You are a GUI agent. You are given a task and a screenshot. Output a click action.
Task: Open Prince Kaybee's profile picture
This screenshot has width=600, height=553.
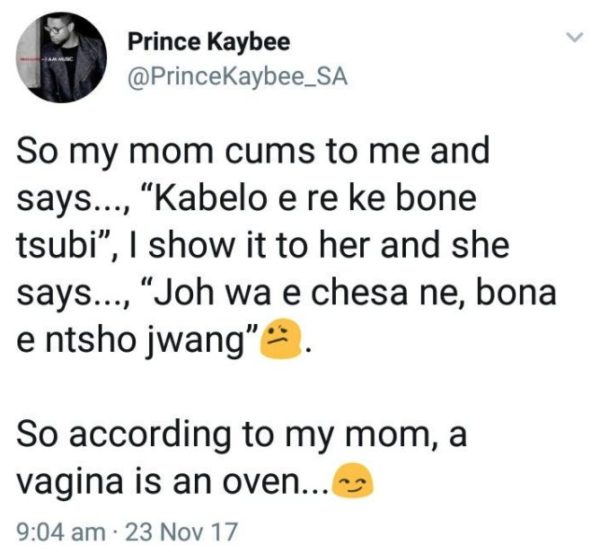(x=62, y=57)
